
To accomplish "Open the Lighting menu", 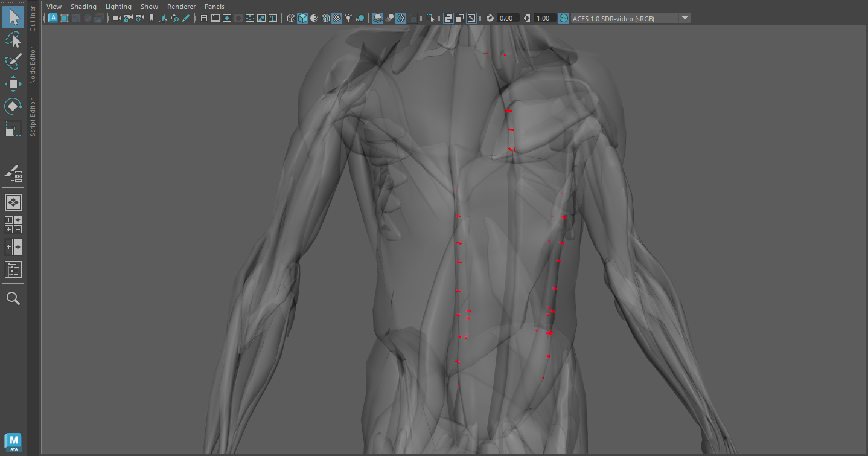I will coord(118,7).
